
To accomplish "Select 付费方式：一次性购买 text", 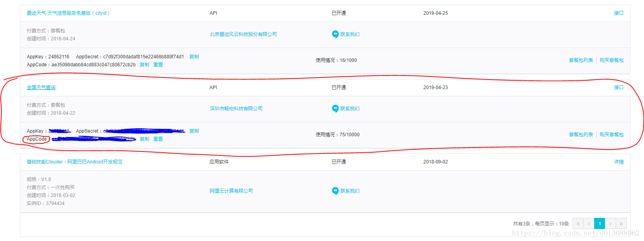I will (x=51, y=187).
